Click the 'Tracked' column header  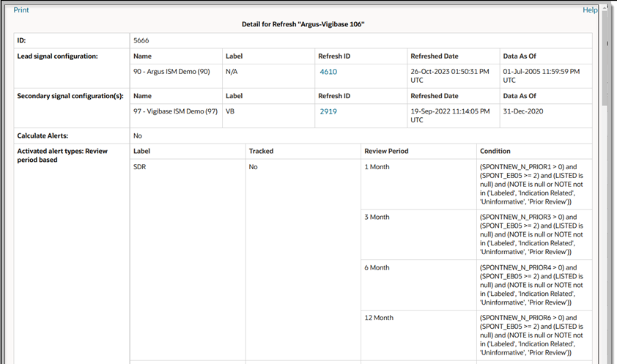tap(261, 151)
